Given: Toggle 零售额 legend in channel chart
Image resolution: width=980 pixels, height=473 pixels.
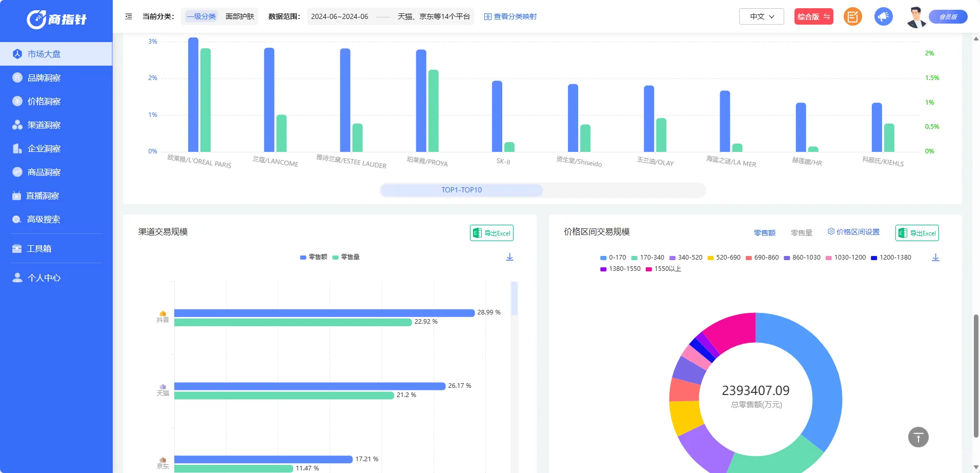Looking at the screenshot, I should point(314,257).
